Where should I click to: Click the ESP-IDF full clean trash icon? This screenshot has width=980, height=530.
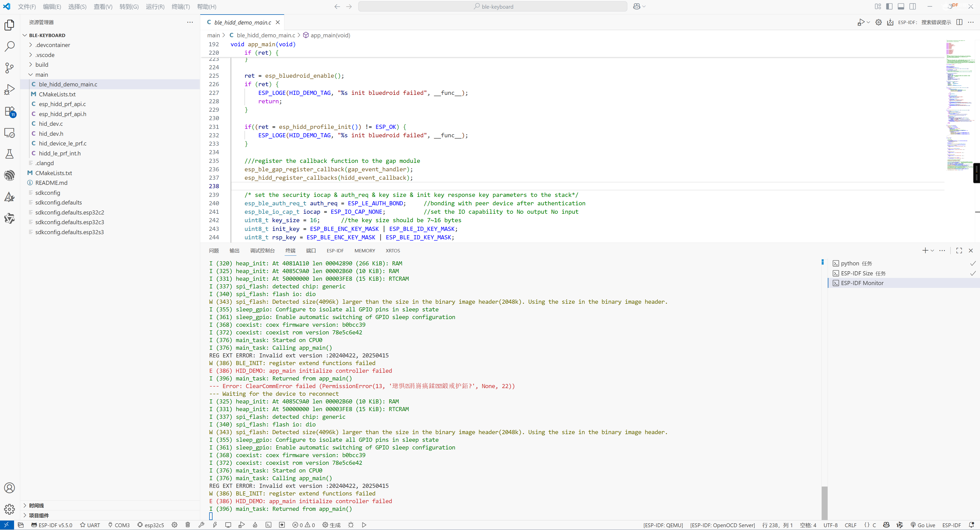[x=187, y=525]
